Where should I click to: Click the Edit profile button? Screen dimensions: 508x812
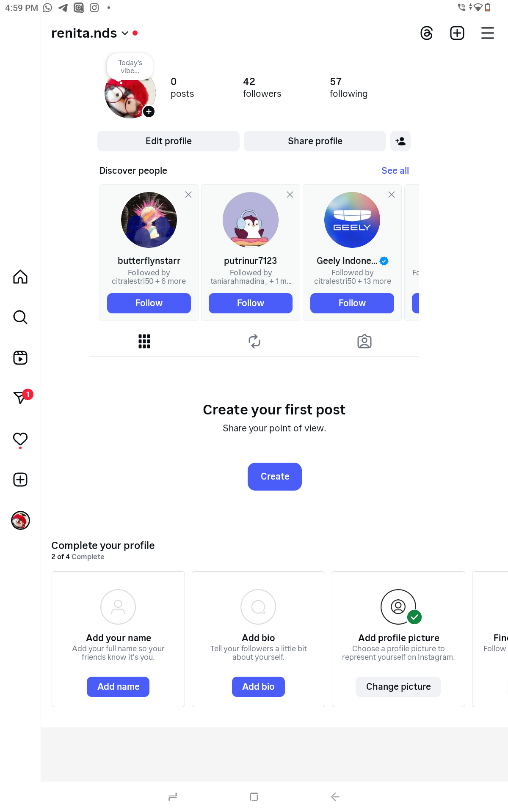(168, 141)
